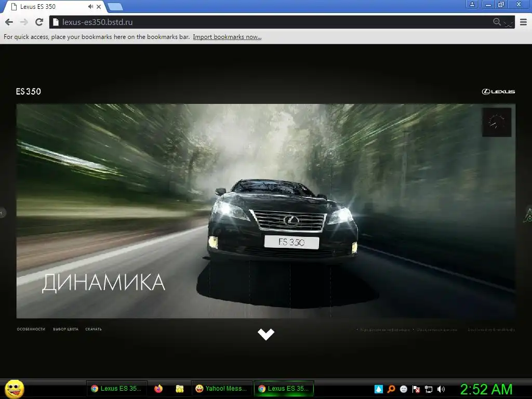Open the Chrome hamburger menu
Screen dimensions: 532x399
(523, 22)
